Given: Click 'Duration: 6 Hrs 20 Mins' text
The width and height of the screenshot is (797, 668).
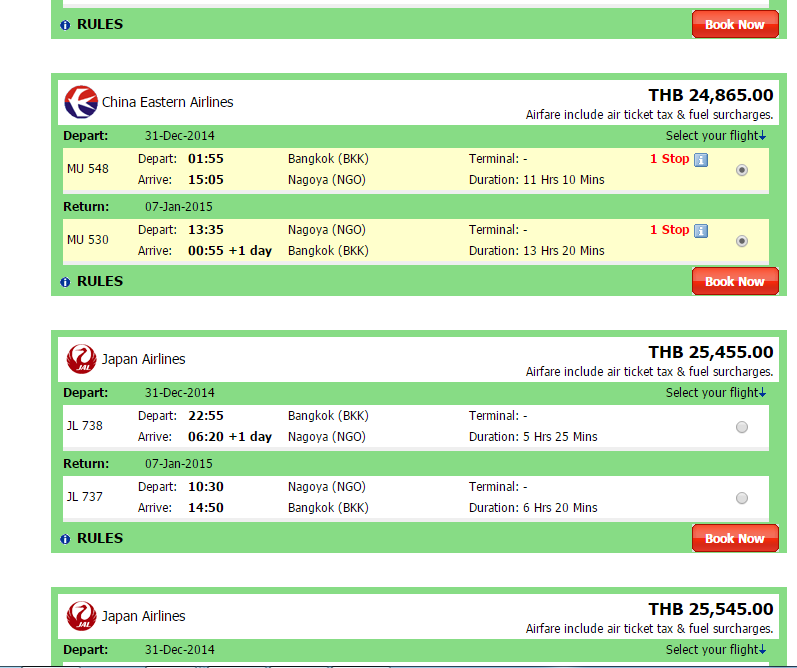Looking at the screenshot, I should coord(533,508).
